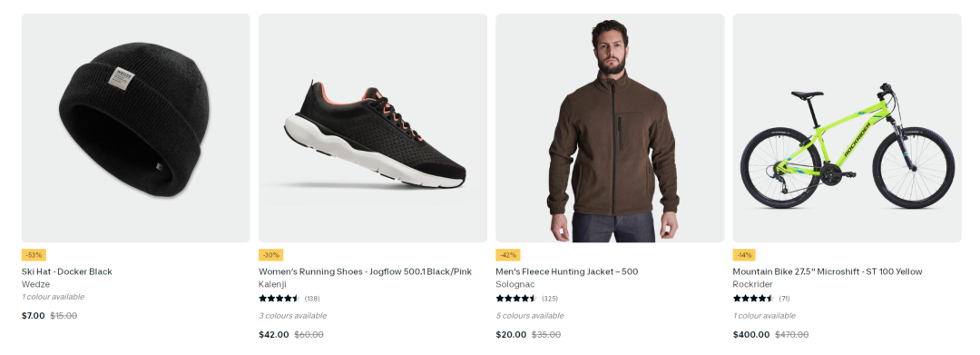Open the yellow Mountain Bike product image
This screenshot has width=980, height=355.
847,128
